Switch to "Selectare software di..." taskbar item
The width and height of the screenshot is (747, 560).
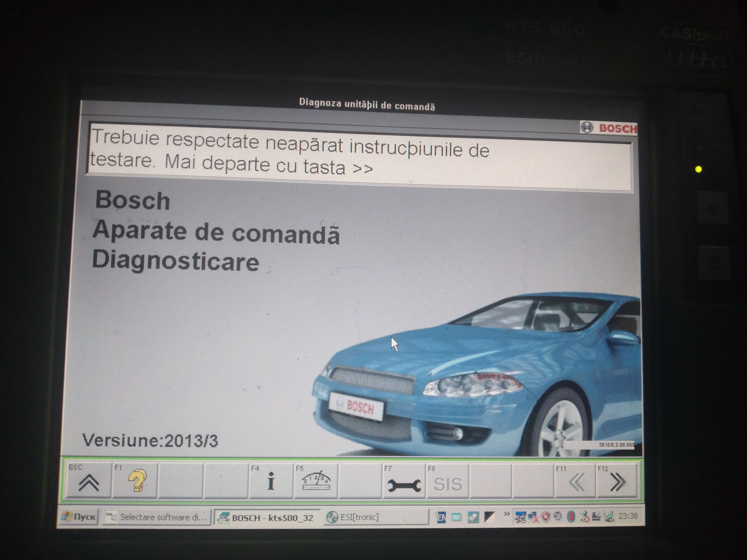coord(156,517)
